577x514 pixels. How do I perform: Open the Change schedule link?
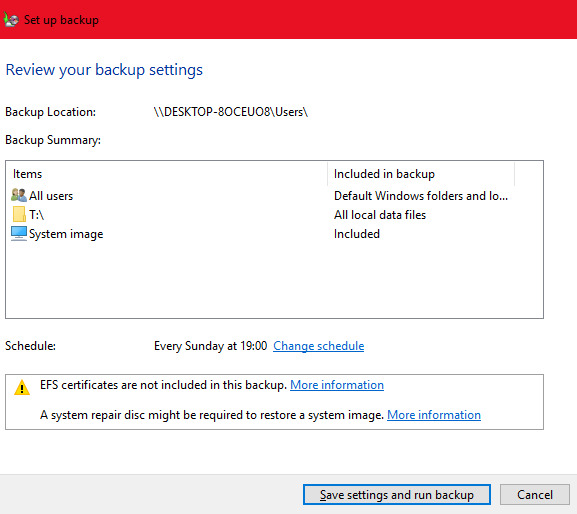point(319,346)
